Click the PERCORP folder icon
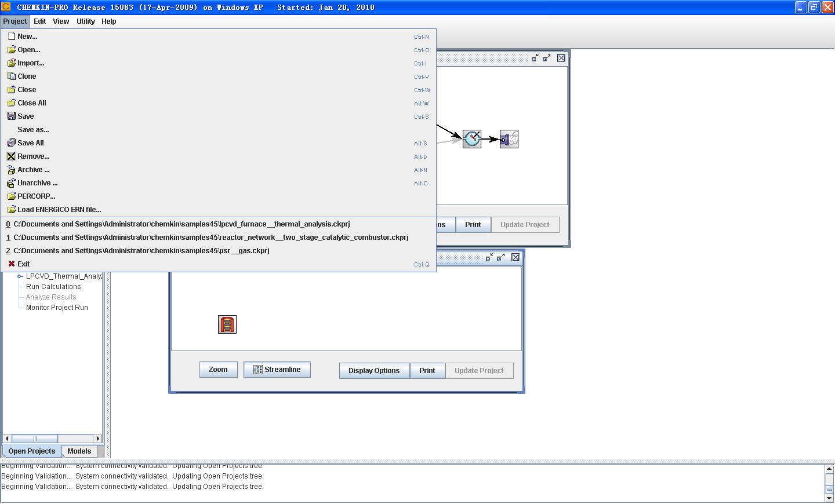The height and width of the screenshot is (504, 835). pos(12,196)
